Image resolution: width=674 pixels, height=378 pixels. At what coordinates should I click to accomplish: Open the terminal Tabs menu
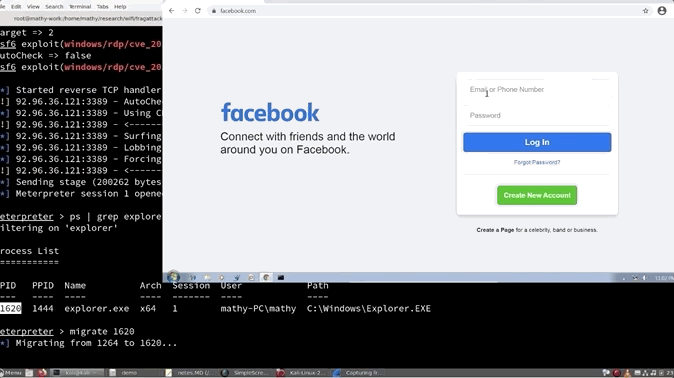click(x=102, y=6)
